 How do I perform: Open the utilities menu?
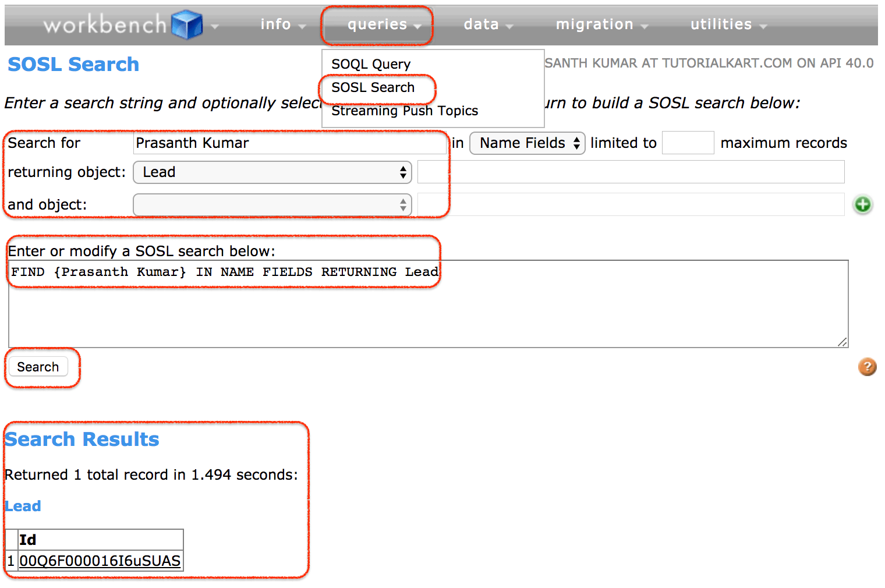(x=722, y=24)
